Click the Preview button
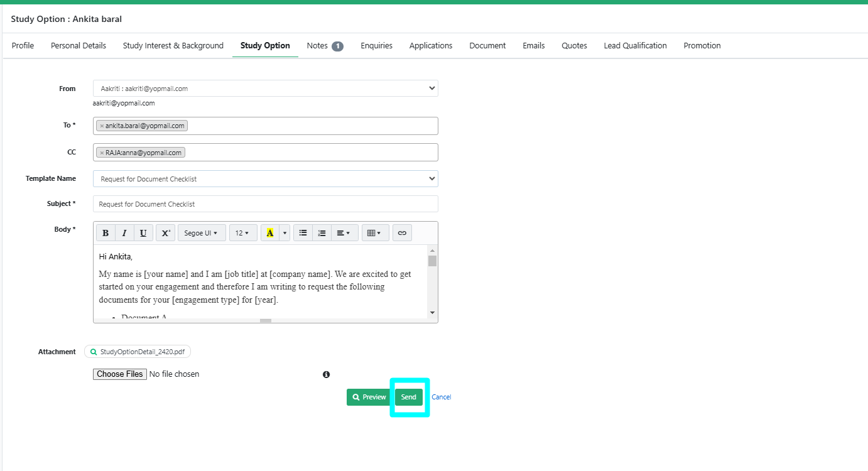The width and height of the screenshot is (868, 471). point(369,397)
